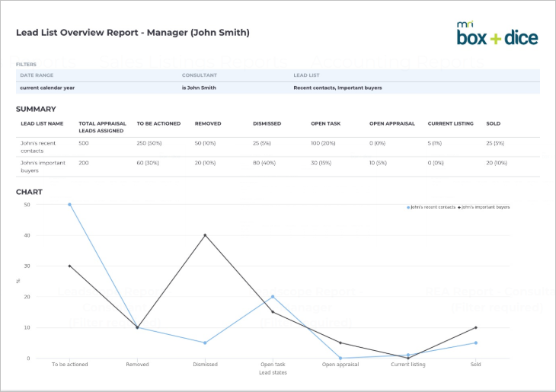Select the Consultant filter value is John Smith
The height and width of the screenshot is (392, 556).
(x=199, y=88)
